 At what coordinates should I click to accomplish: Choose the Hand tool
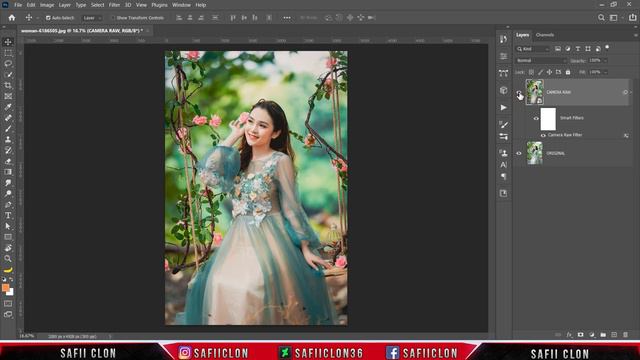pos(8,248)
